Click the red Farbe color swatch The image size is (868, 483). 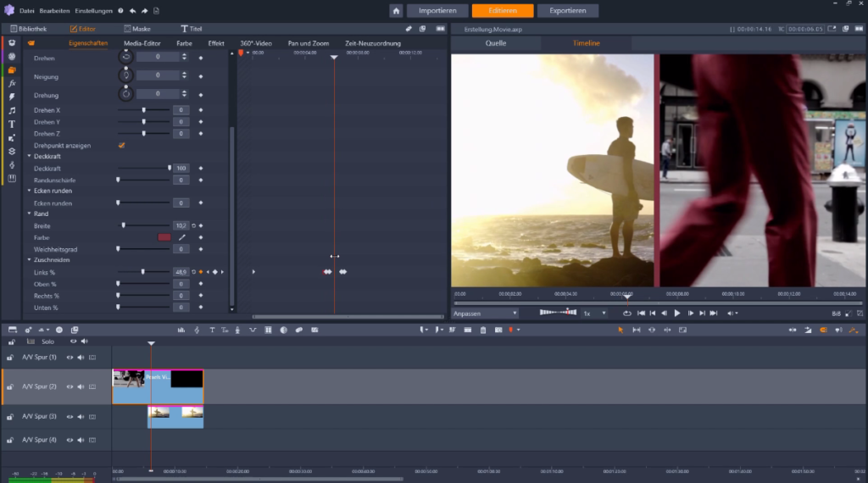click(164, 237)
